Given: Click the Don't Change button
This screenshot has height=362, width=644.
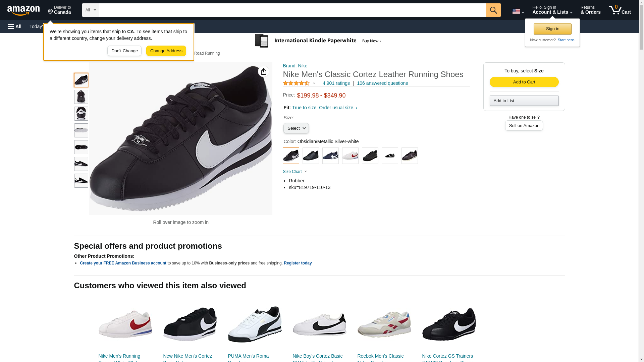Looking at the screenshot, I should coord(124,51).
